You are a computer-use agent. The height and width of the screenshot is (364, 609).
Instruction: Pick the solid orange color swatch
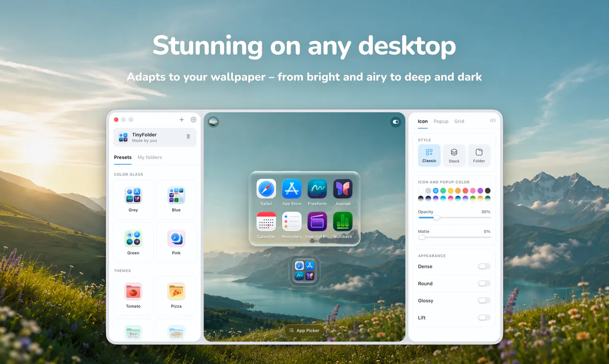tap(458, 191)
